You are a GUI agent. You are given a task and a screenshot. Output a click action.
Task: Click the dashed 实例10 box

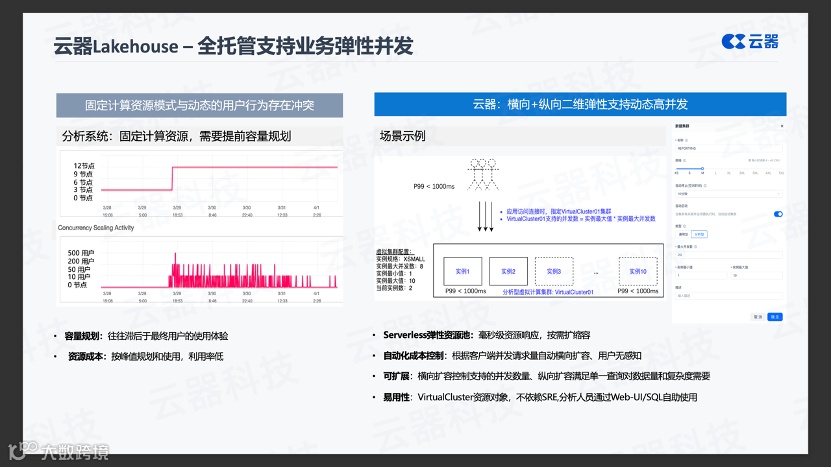(638, 271)
